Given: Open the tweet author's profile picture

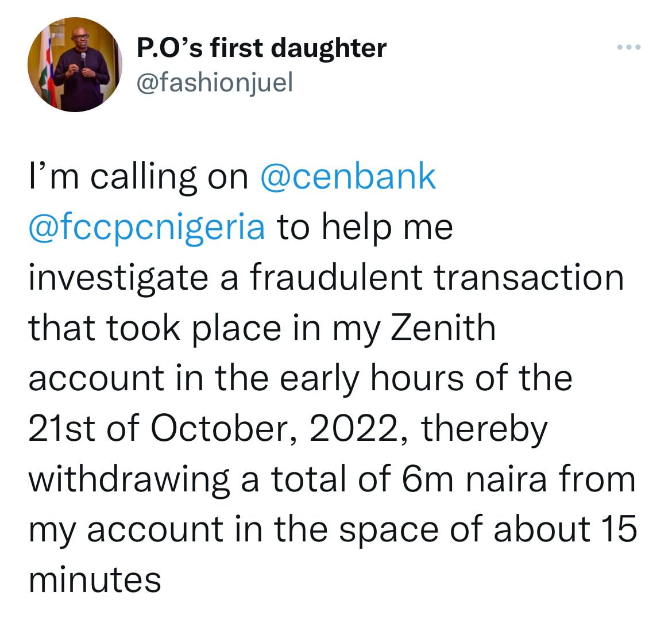Looking at the screenshot, I should coord(75,64).
